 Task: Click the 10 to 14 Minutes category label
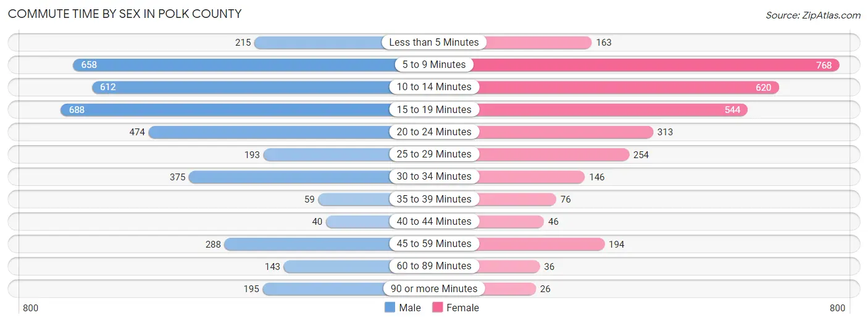(434, 87)
